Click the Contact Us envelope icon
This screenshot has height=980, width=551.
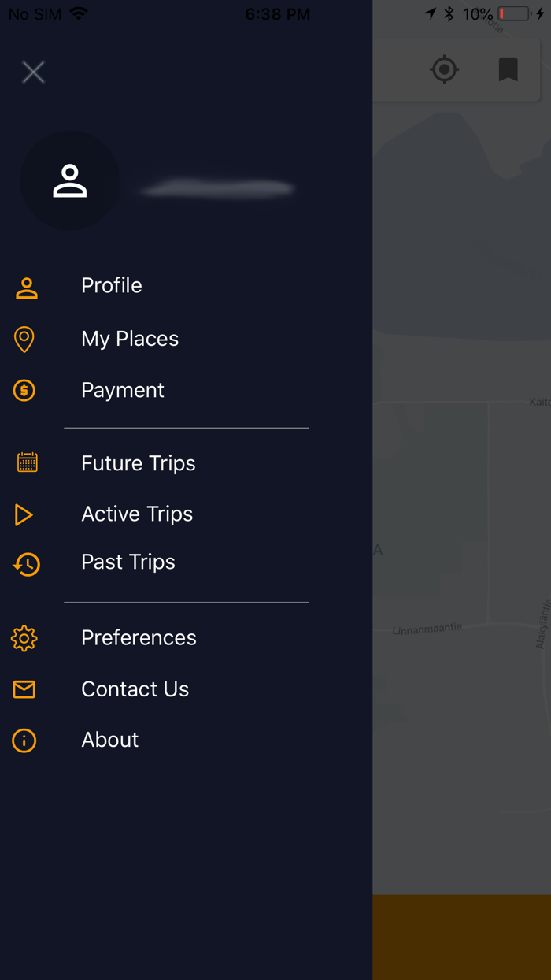(24, 689)
